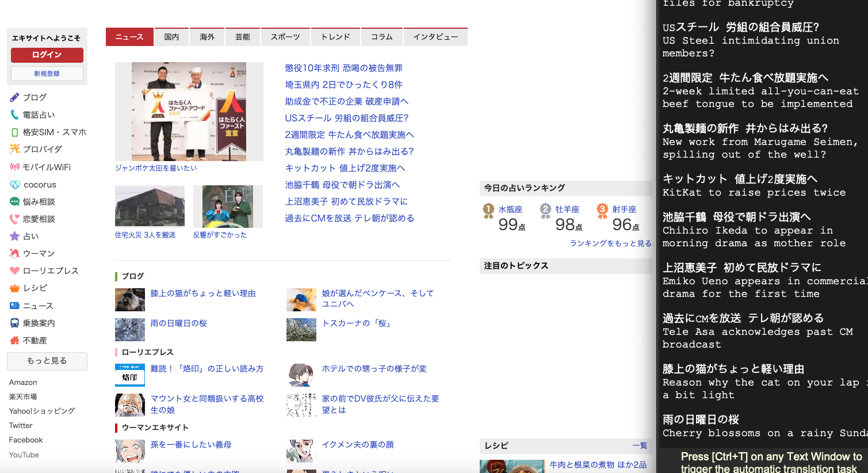The width and height of the screenshot is (868, 473).
Task: Open headline 埼玉県内 2日でひったくり8件
Action: click(344, 85)
